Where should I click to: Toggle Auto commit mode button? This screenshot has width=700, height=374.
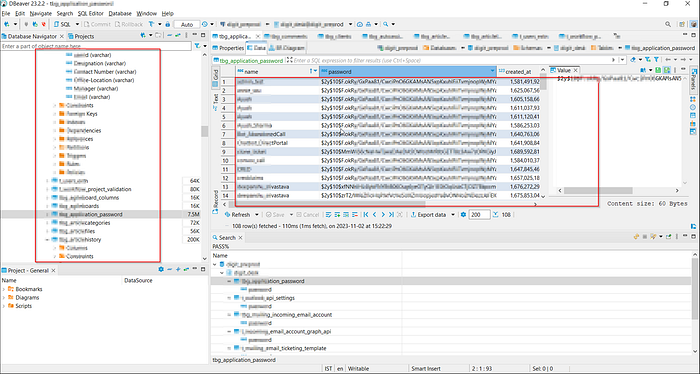[x=187, y=25]
